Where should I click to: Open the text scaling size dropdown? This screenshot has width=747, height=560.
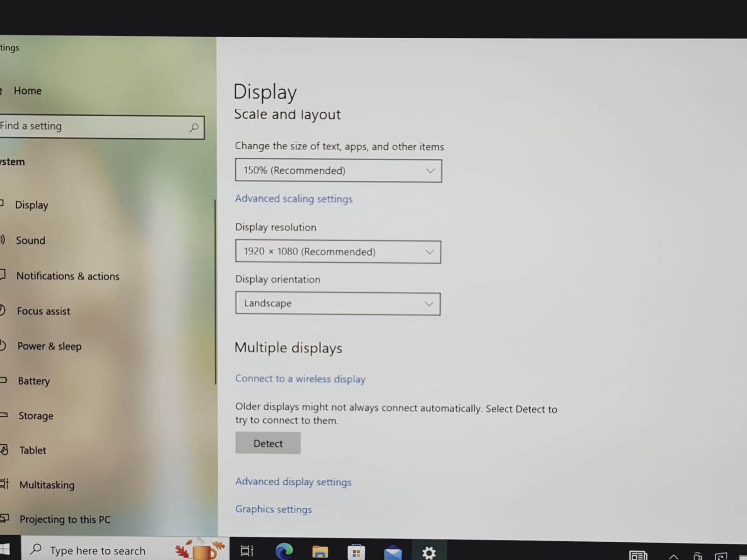[x=338, y=170]
